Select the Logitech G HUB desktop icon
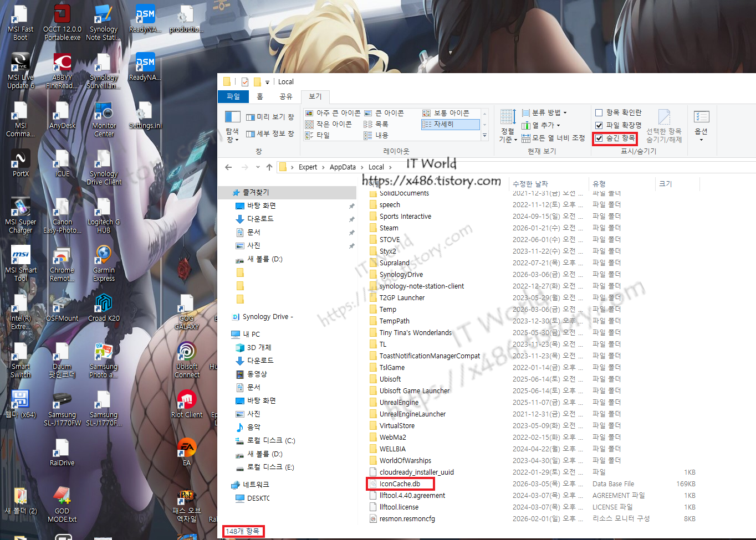 click(x=104, y=215)
